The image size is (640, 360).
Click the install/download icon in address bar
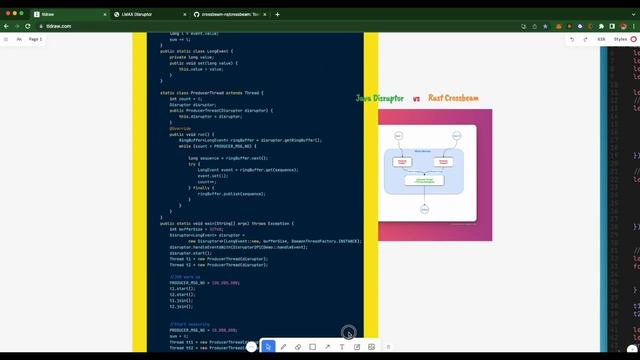[x=524, y=26]
